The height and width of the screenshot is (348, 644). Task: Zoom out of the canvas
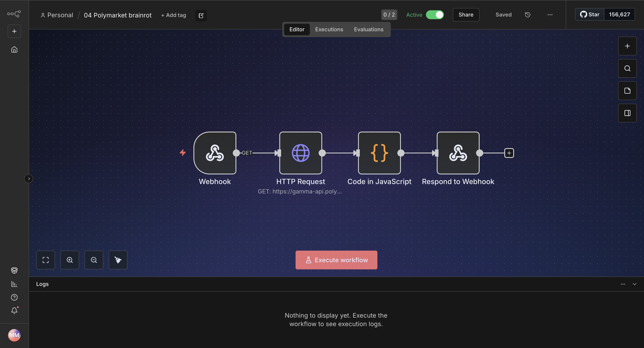coord(94,260)
